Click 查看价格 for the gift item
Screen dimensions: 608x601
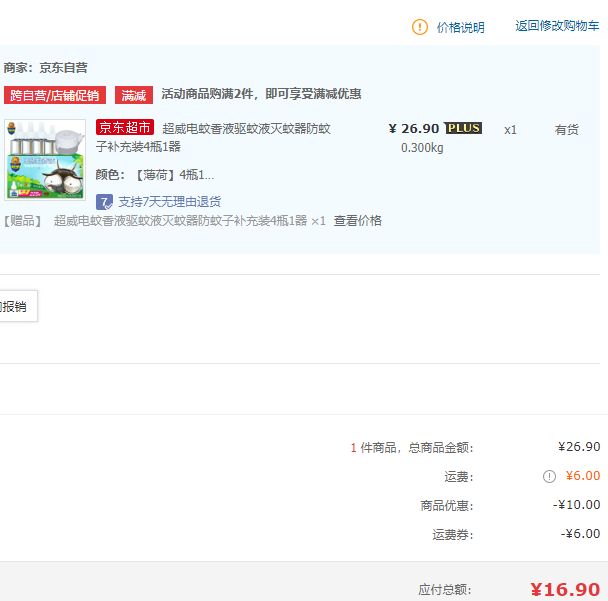pyautogui.click(x=358, y=221)
